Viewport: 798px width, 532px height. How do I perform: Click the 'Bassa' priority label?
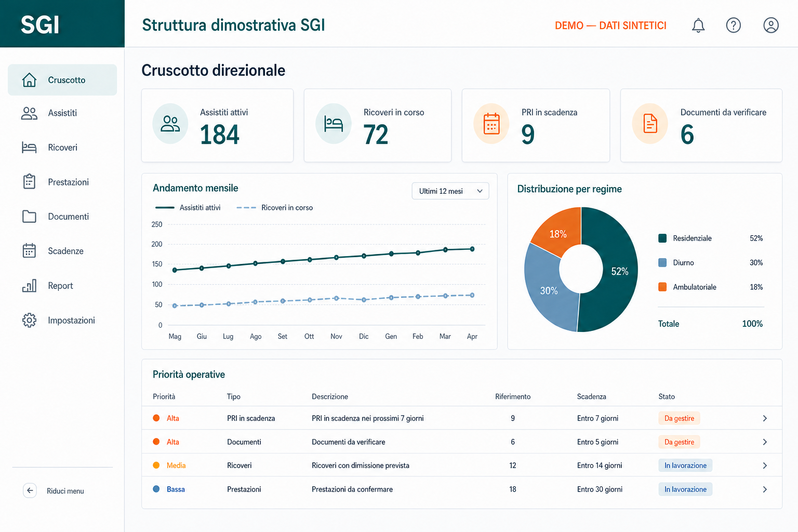click(176, 489)
